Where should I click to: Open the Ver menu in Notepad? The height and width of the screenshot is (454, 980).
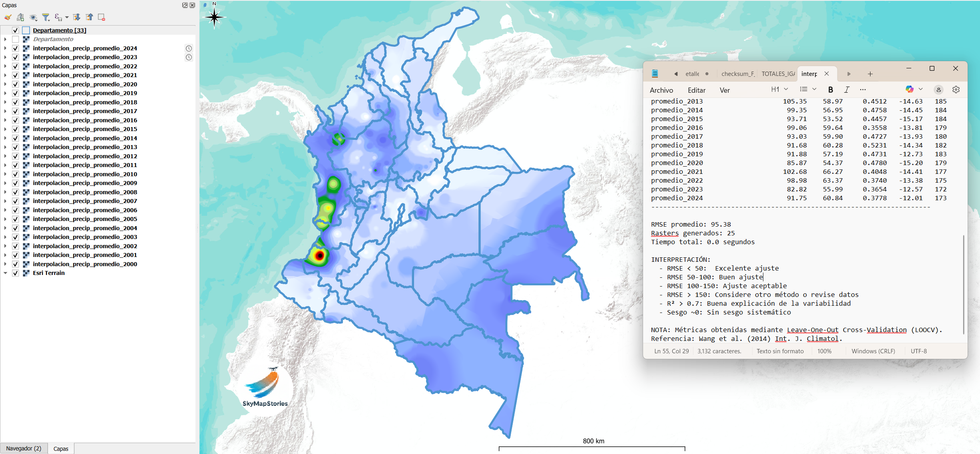tap(725, 90)
